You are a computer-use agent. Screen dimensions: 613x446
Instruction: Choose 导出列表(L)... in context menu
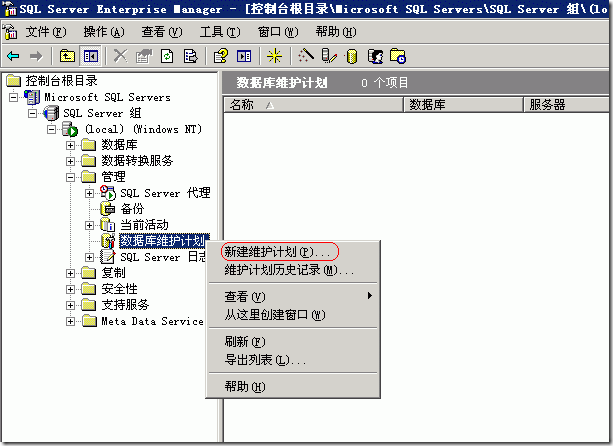(x=293, y=360)
